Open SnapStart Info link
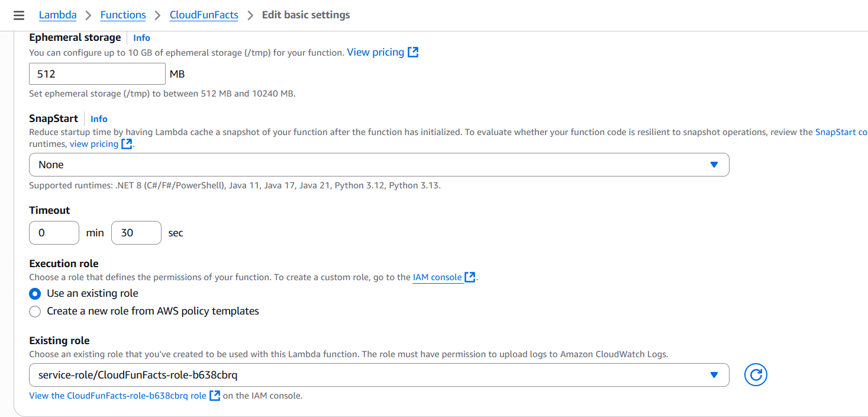Viewport: 868px width, 417px height. click(x=99, y=119)
